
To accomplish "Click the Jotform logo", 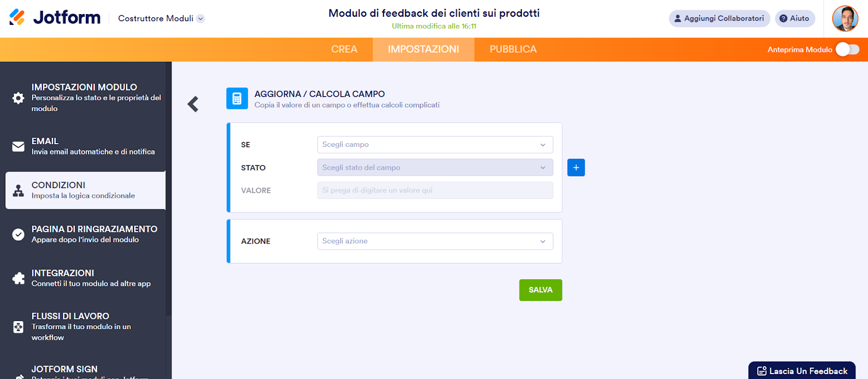I will point(55,18).
